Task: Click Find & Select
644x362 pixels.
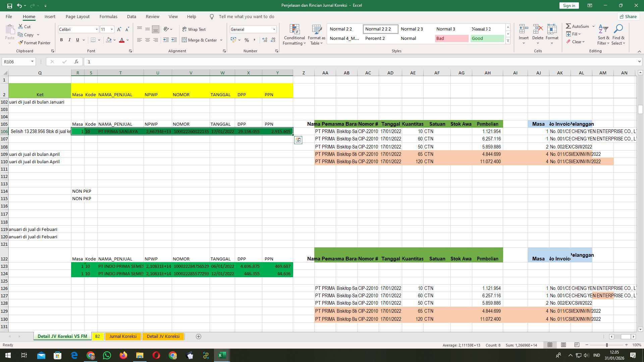Action: (619, 34)
